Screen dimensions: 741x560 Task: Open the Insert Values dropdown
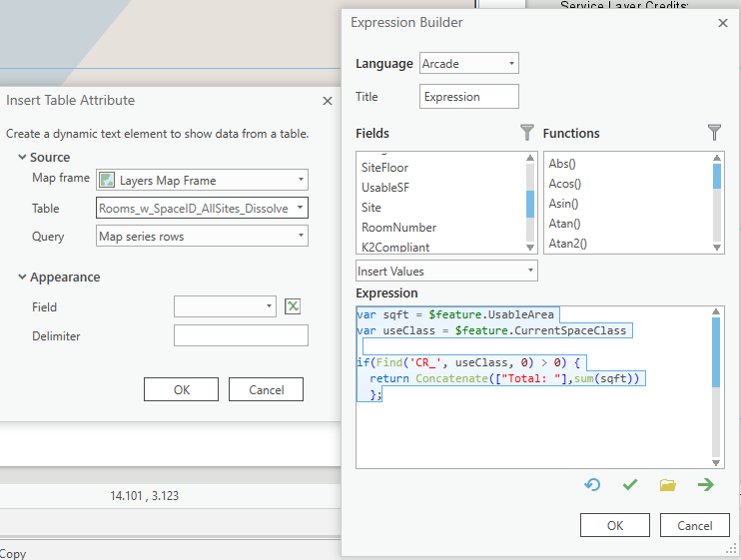pos(446,272)
